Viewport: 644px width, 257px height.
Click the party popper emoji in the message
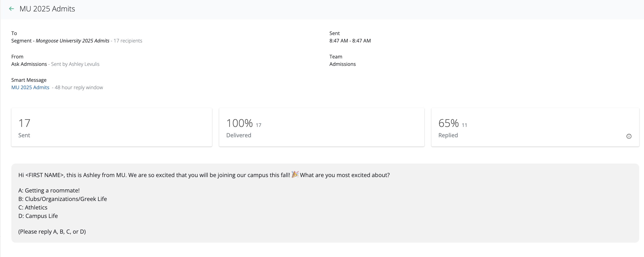[295, 175]
